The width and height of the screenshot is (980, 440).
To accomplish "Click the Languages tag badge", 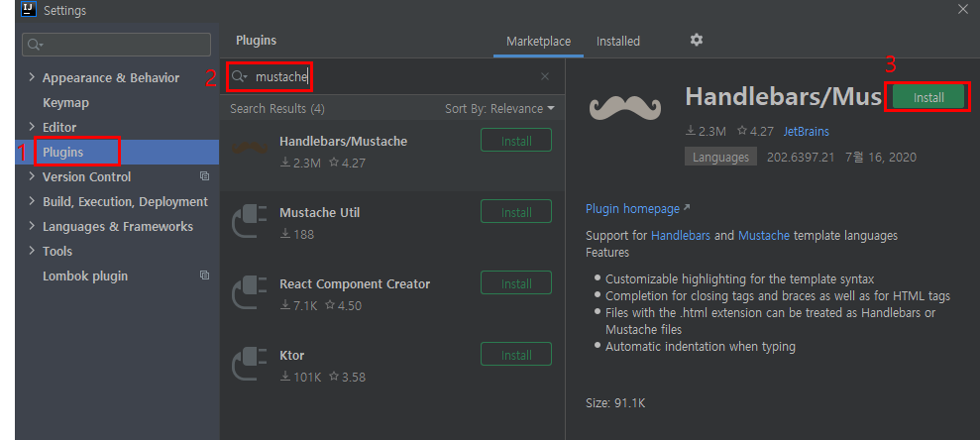I will (x=720, y=157).
